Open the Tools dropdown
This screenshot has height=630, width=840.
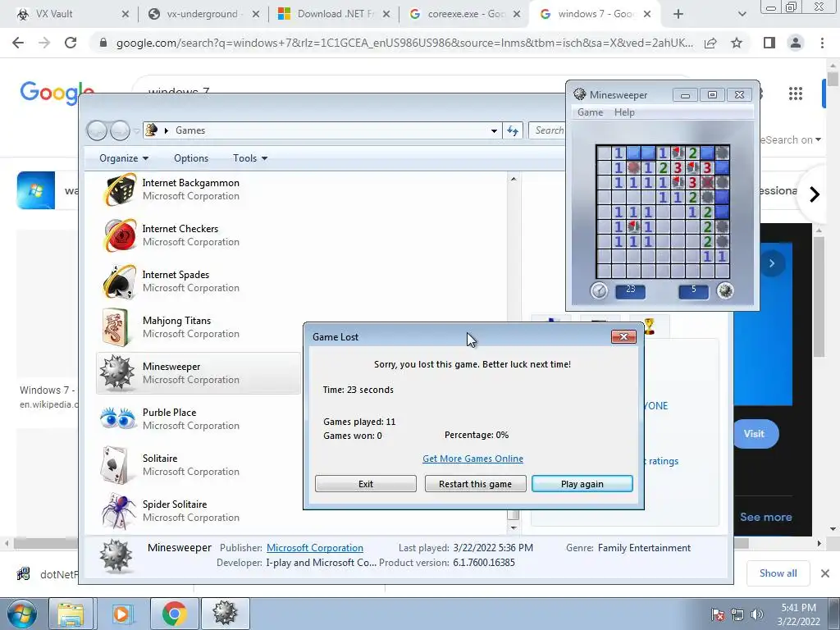[x=249, y=158]
